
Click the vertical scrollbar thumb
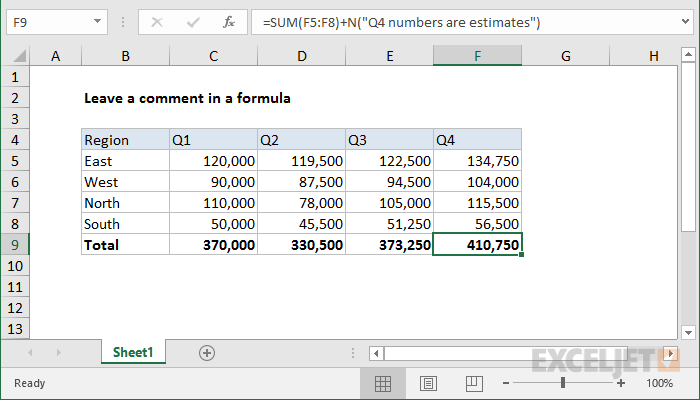coord(688,147)
